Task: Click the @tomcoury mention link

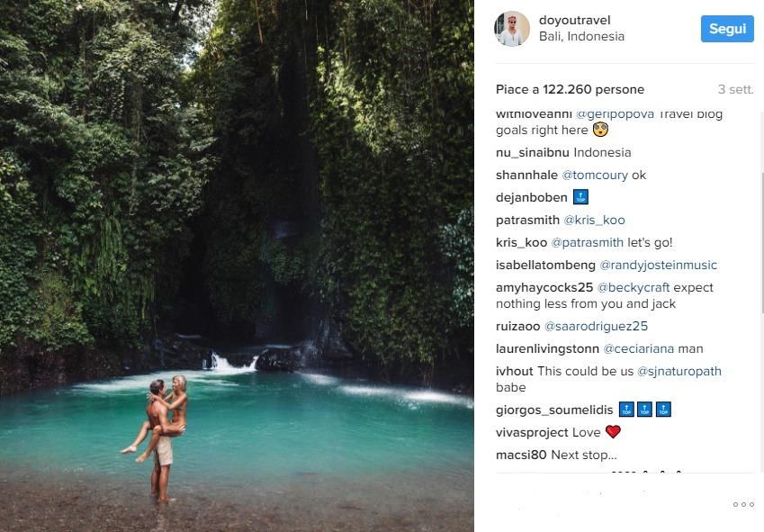Action: click(595, 176)
